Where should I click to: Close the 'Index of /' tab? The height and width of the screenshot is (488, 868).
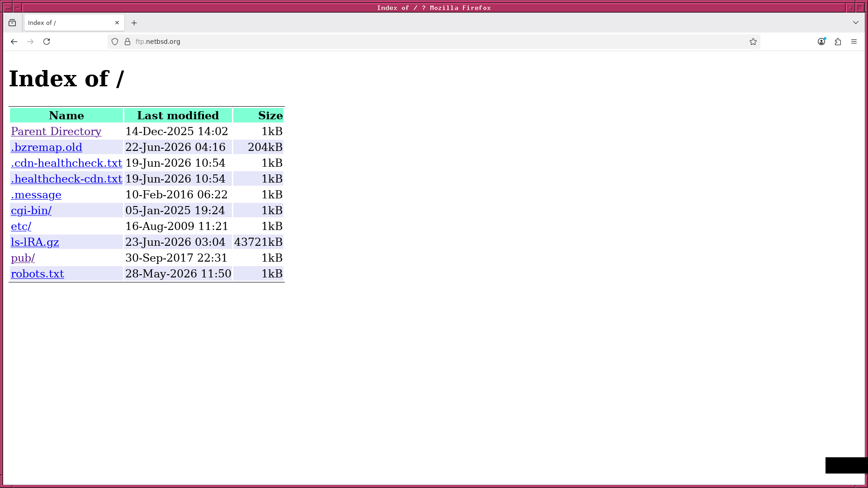coord(117,23)
